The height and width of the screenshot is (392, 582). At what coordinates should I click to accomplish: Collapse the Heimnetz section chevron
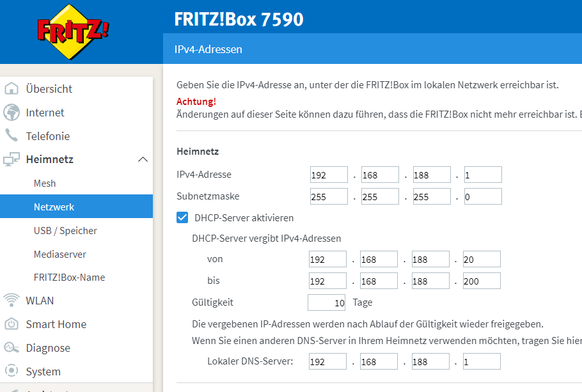click(143, 160)
